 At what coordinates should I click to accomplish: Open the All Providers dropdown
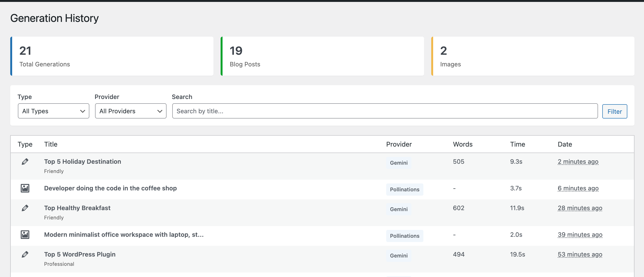(131, 111)
